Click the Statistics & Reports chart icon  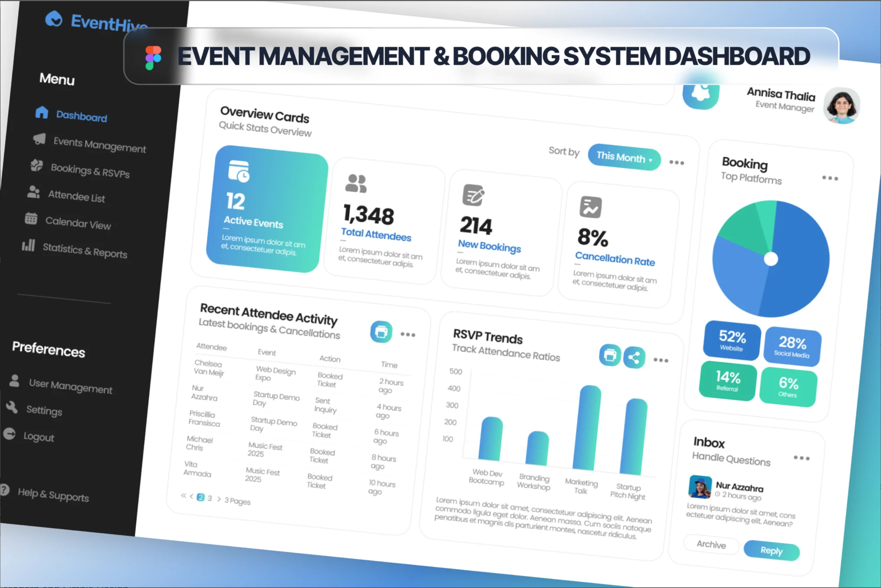pyautogui.click(x=29, y=245)
